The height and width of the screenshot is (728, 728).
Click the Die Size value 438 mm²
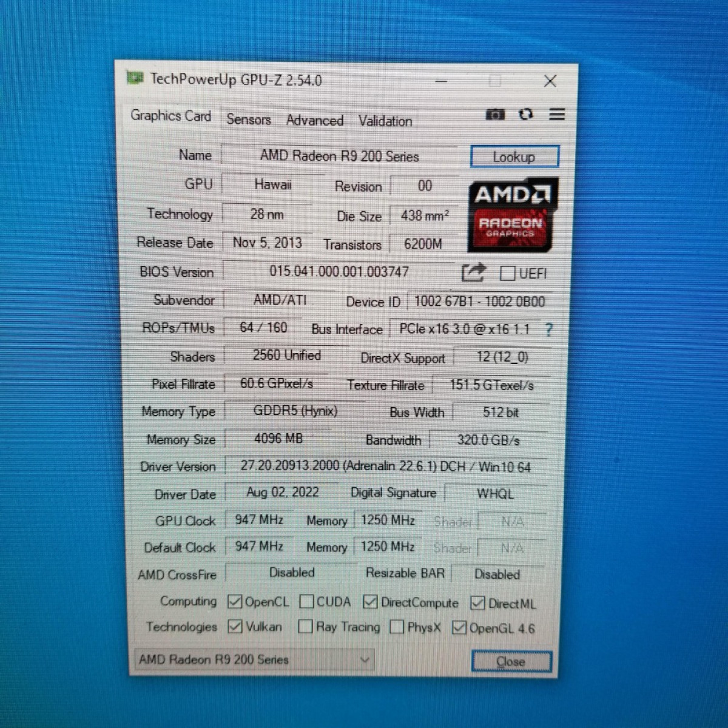[425, 215]
